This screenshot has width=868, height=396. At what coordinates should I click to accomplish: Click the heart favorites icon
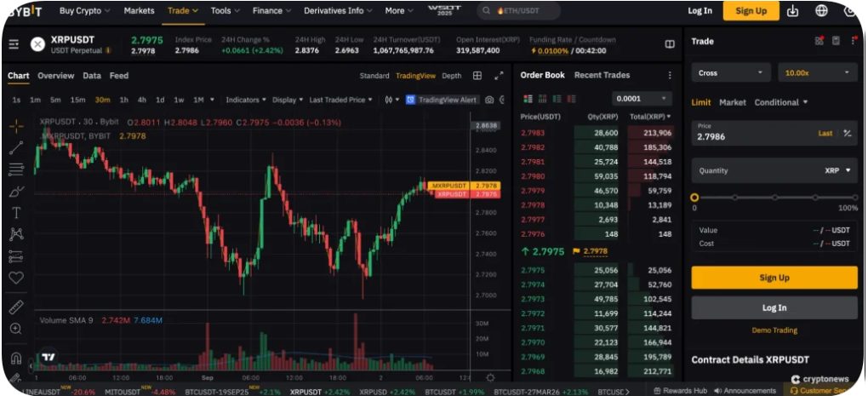pyautogui.click(x=16, y=278)
